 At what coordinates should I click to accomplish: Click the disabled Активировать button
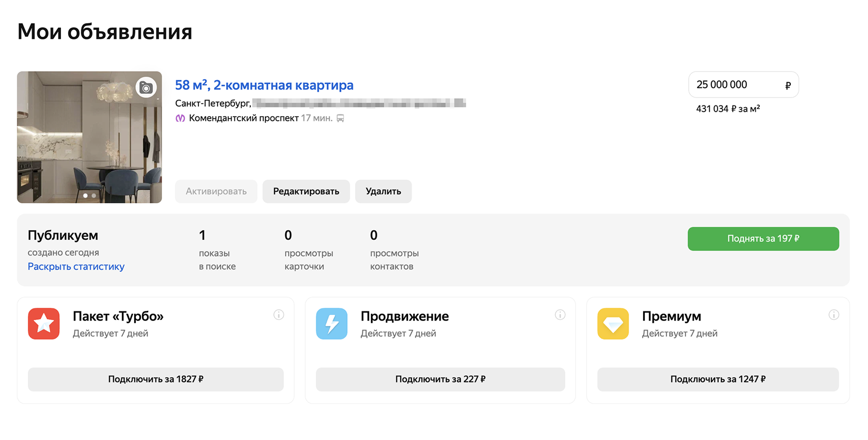pos(216,191)
